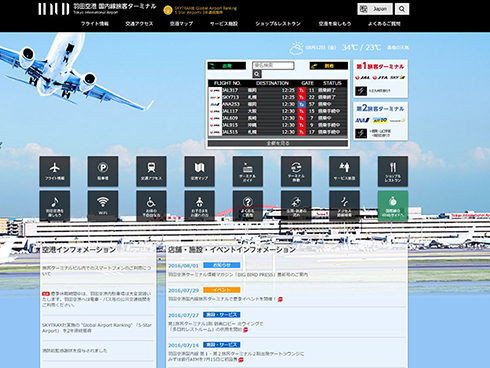Click the weather cloud-sun icon
This screenshot has width=490, height=368.
[x=296, y=48]
